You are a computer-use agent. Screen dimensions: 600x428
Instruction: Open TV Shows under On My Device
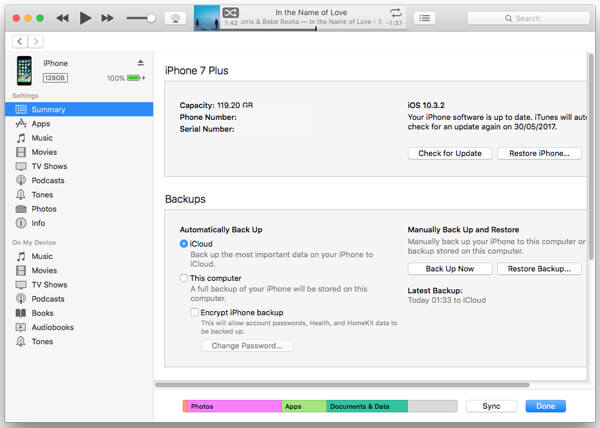tap(79, 285)
